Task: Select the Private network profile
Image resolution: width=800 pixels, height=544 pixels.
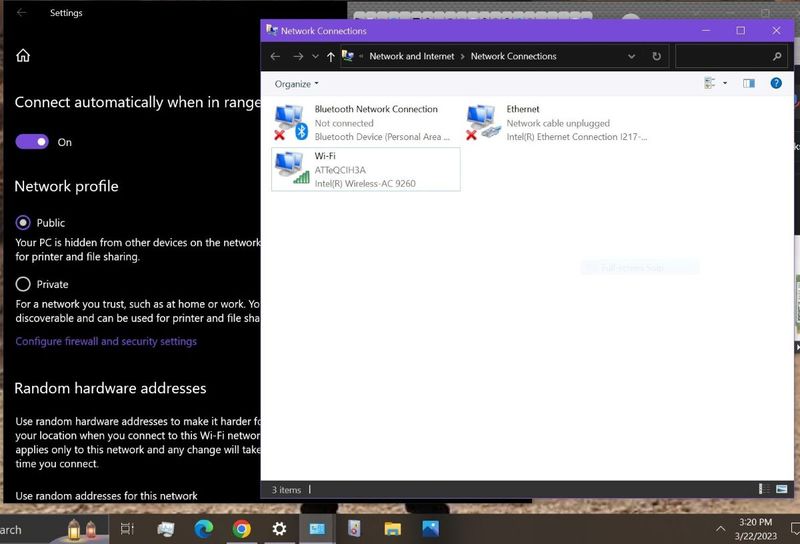Action: (x=23, y=284)
